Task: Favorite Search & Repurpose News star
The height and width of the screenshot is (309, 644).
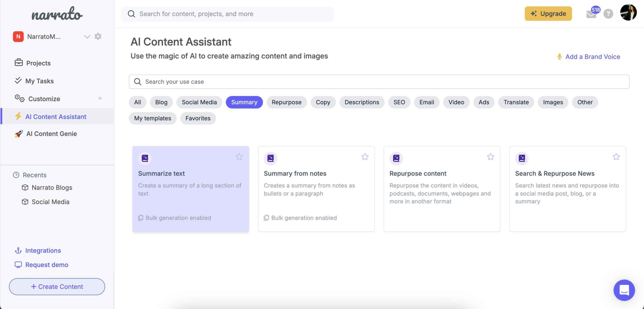Action: pyautogui.click(x=616, y=157)
